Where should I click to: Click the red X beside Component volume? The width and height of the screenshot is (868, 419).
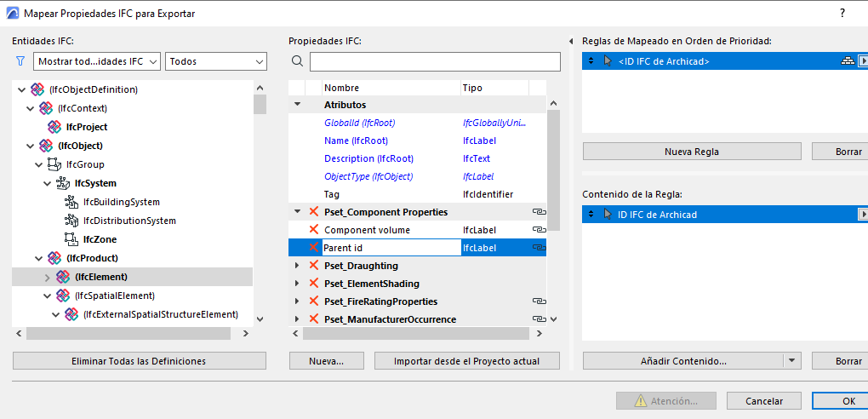click(x=314, y=230)
